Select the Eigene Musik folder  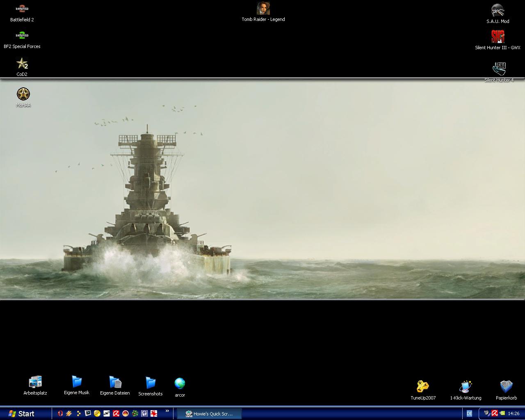click(x=77, y=385)
